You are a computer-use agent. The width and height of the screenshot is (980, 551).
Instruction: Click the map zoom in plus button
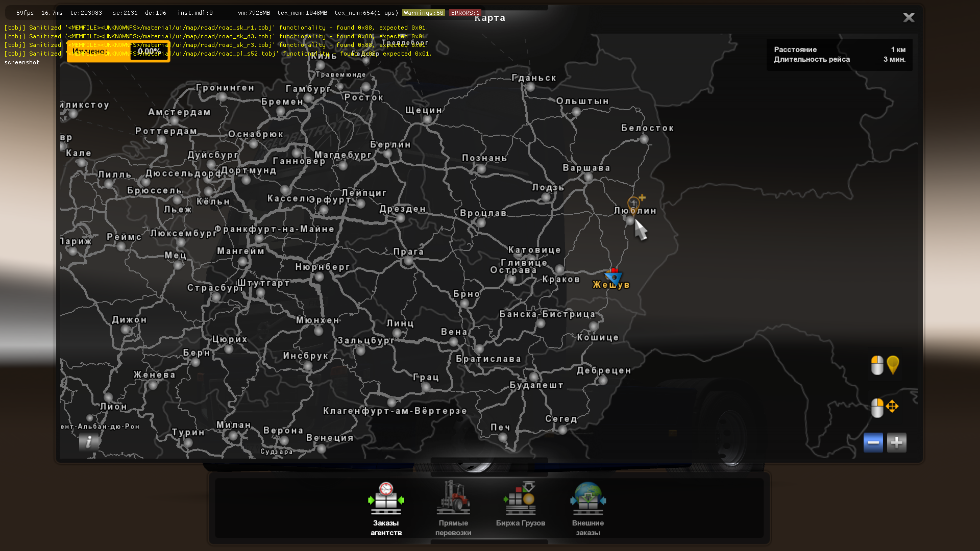[x=896, y=442]
